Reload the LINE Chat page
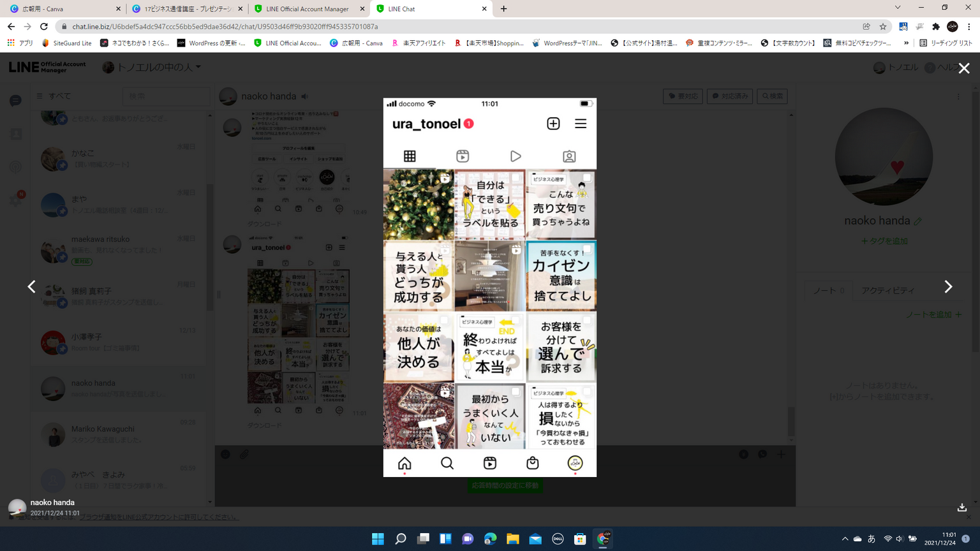The image size is (980, 551). [x=44, y=27]
